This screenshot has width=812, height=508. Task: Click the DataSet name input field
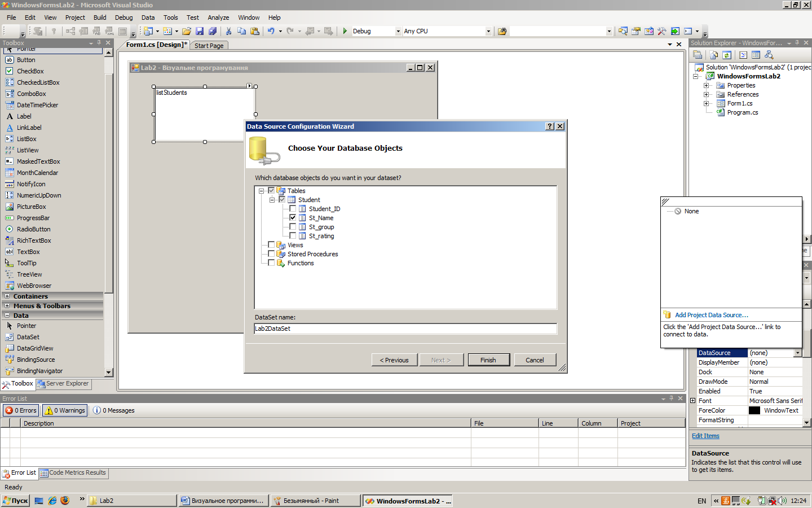[405, 329]
